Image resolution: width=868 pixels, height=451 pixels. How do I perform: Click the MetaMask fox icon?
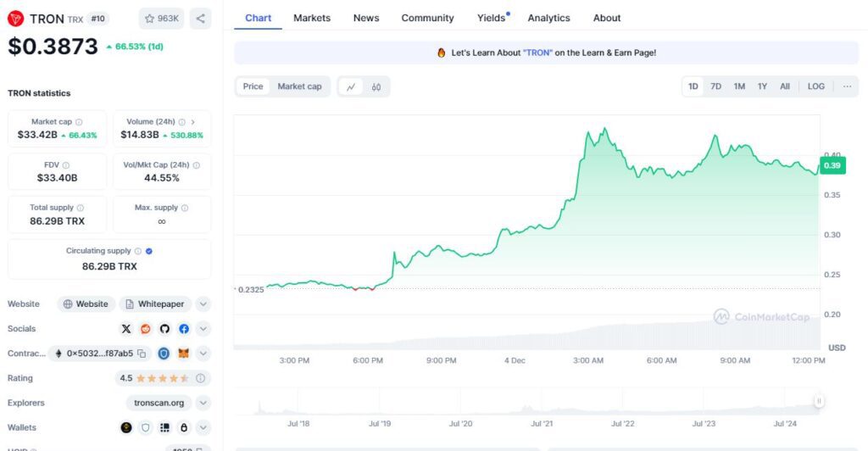(183, 353)
